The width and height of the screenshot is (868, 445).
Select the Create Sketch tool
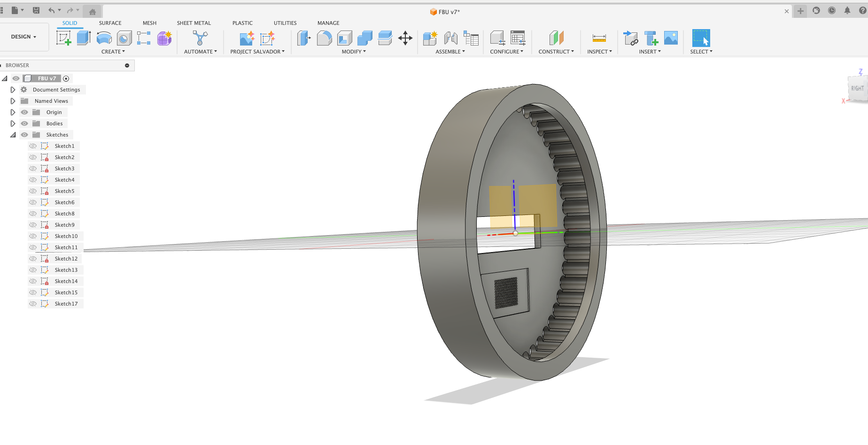pos(63,38)
